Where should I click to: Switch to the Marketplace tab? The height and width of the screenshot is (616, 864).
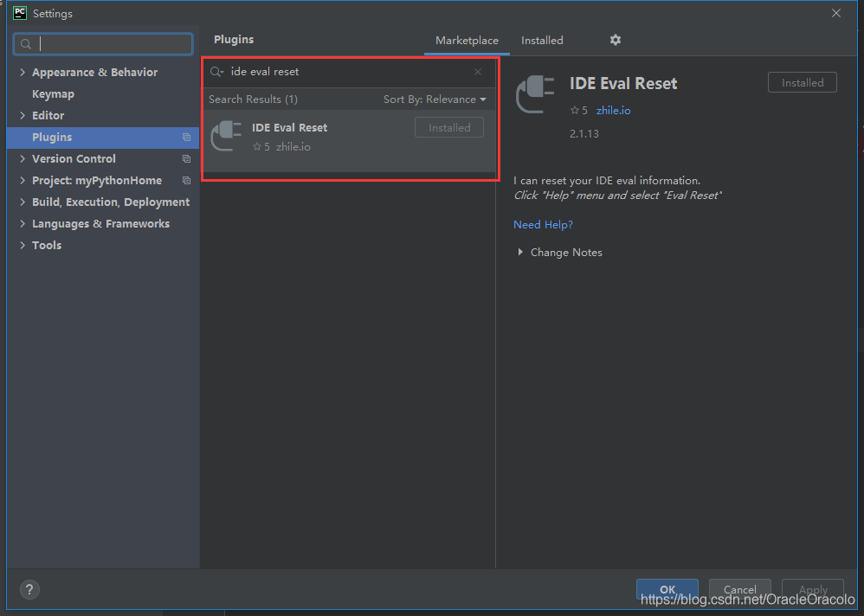tap(467, 40)
